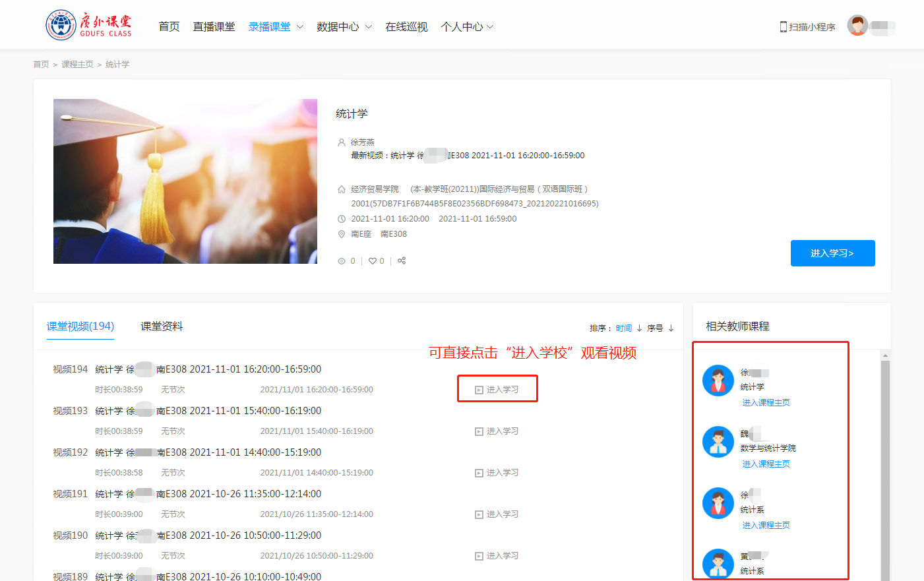Click the share icon under course info
This screenshot has height=581, width=924.
(402, 261)
